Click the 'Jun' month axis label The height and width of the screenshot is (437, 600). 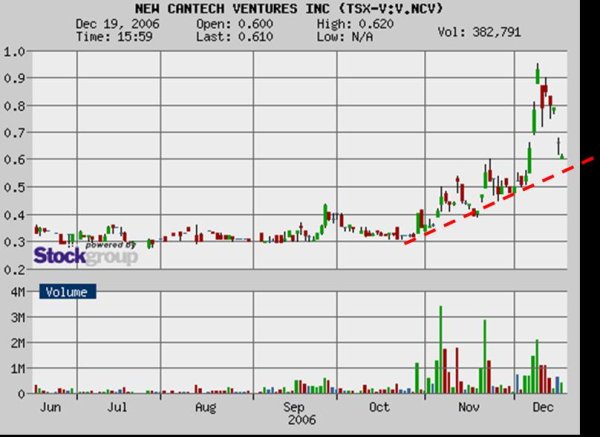[x=51, y=407]
